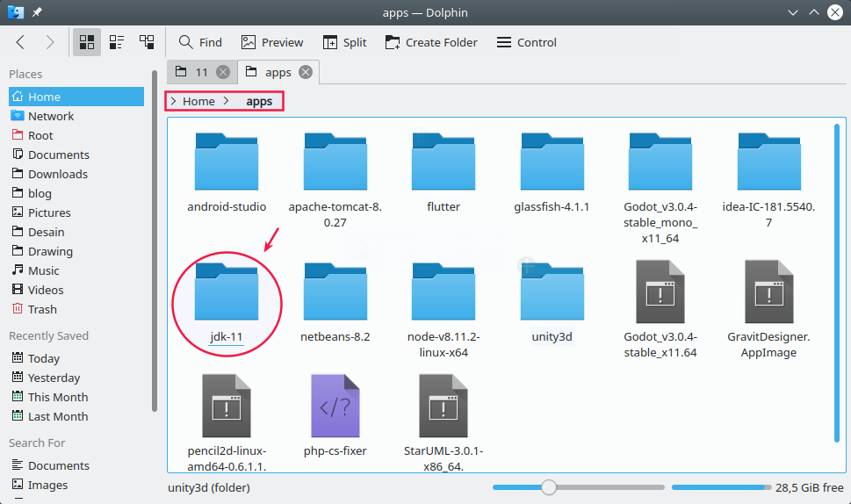Switch to Details tree view mode
851x504 pixels.
point(147,42)
